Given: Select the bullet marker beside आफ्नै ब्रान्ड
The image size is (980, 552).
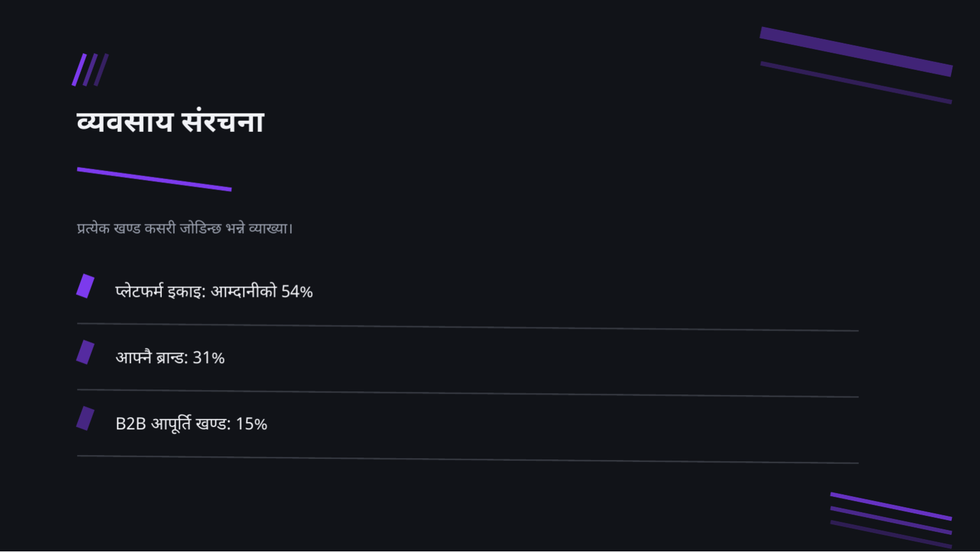Looking at the screenshot, I should click(85, 352).
